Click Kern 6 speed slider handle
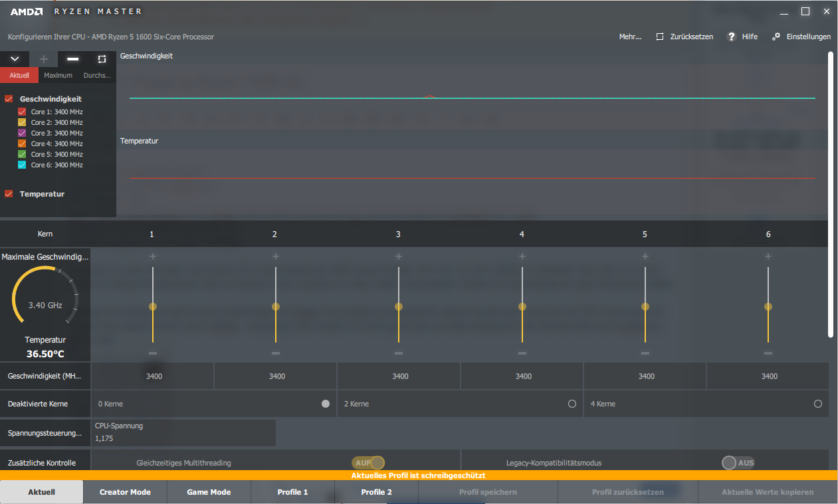The image size is (838, 504). pos(768,307)
